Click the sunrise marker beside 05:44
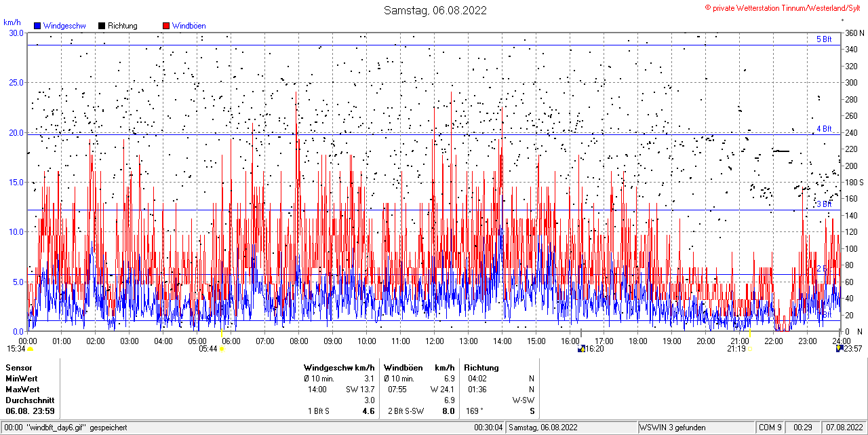Screen dimensions: 868x435 [222, 349]
